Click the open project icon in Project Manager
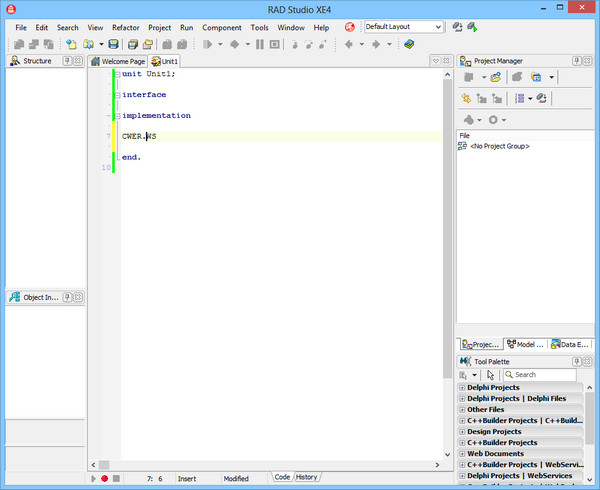Screen dimensions: 600x490 pyautogui.click(x=496, y=77)
